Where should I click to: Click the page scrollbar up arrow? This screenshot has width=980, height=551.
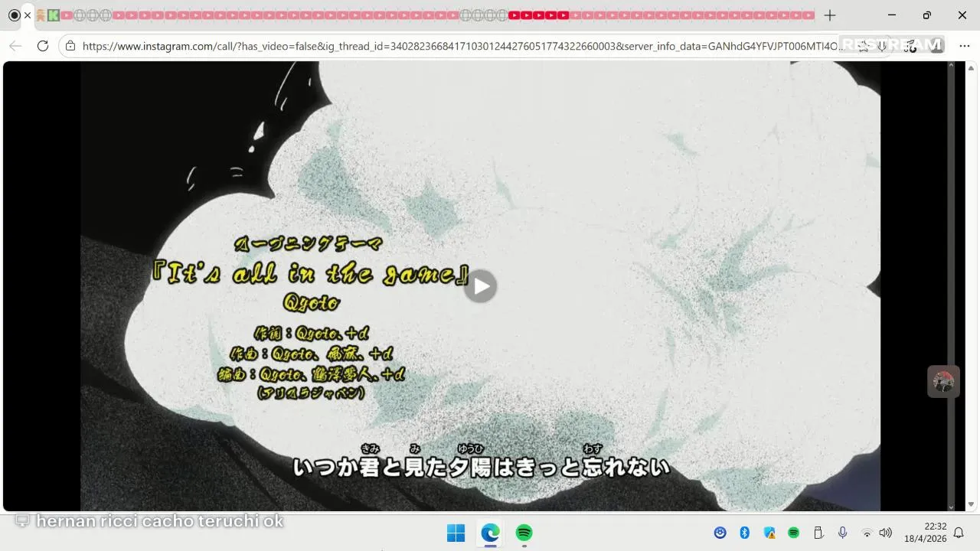coord(972,67)
